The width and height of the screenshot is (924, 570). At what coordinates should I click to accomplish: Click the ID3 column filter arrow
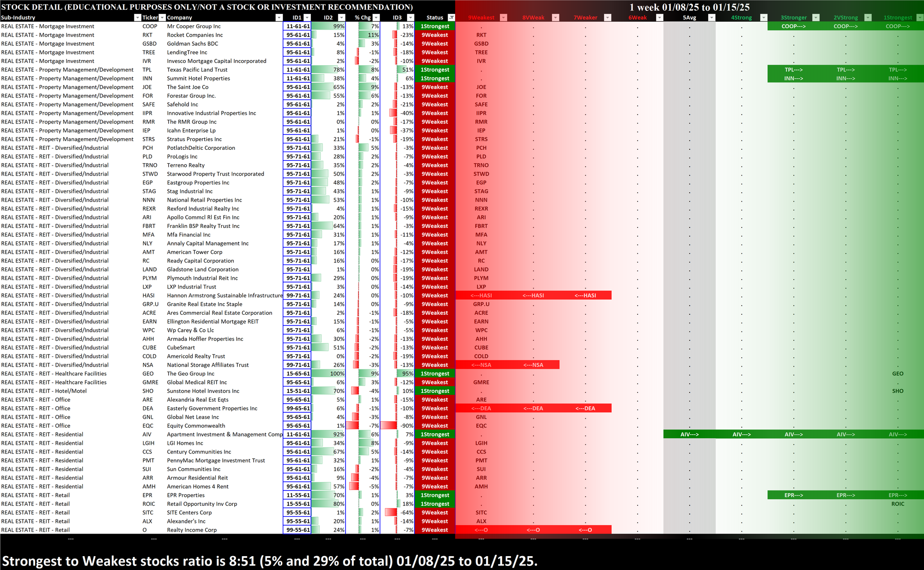(x=410, y=18)
